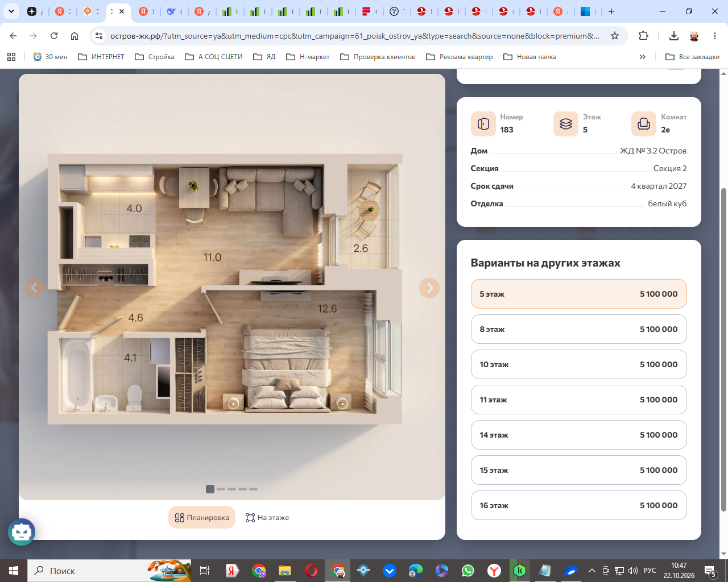Bookmark this page with the star icon

pos(615,36)
